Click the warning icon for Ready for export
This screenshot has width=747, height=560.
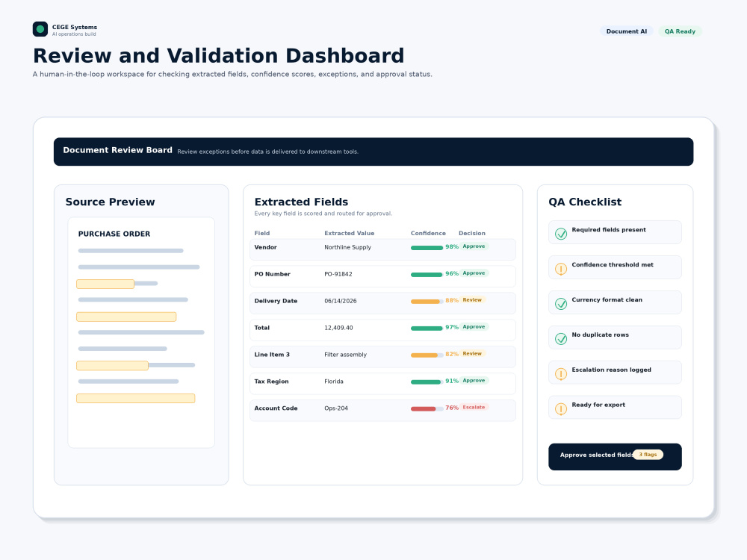tap(561, 408)
